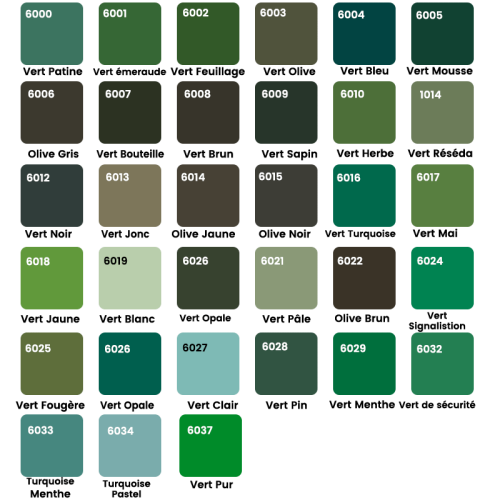Select the 6016 Vert Turquoise swatch

(x=364, y=196)
